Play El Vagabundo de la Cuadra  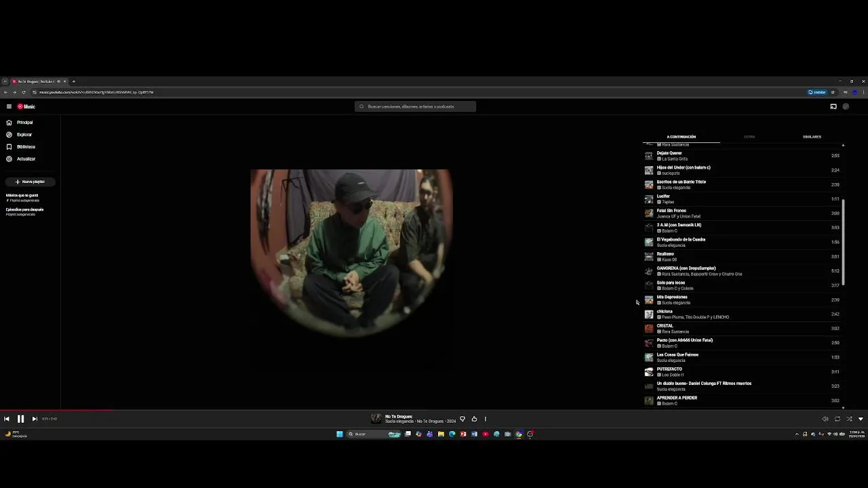[x=741, y=242]
